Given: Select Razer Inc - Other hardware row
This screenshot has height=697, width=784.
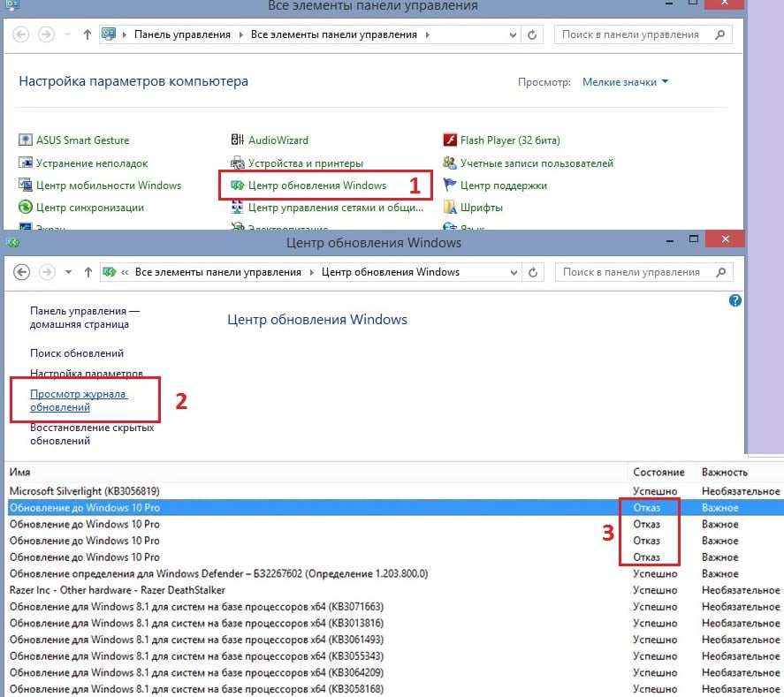Looking at the screenshot, I should 394,590.
